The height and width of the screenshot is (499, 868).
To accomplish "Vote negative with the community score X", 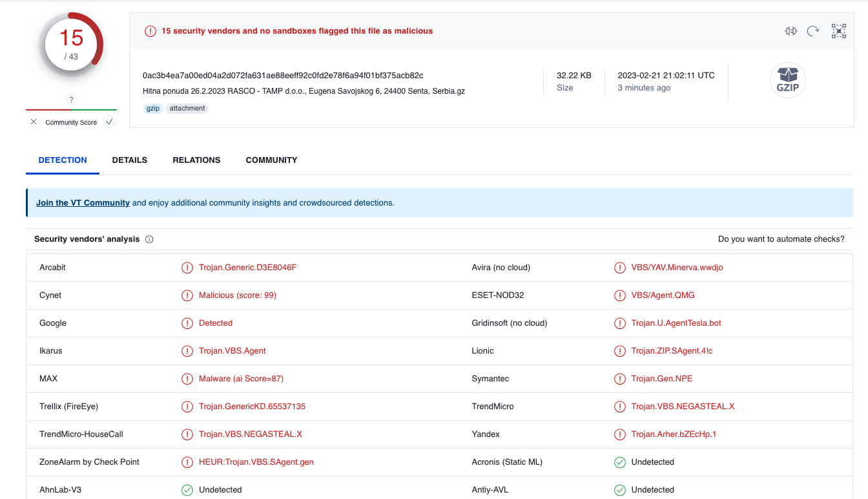I will pos(34,122).
